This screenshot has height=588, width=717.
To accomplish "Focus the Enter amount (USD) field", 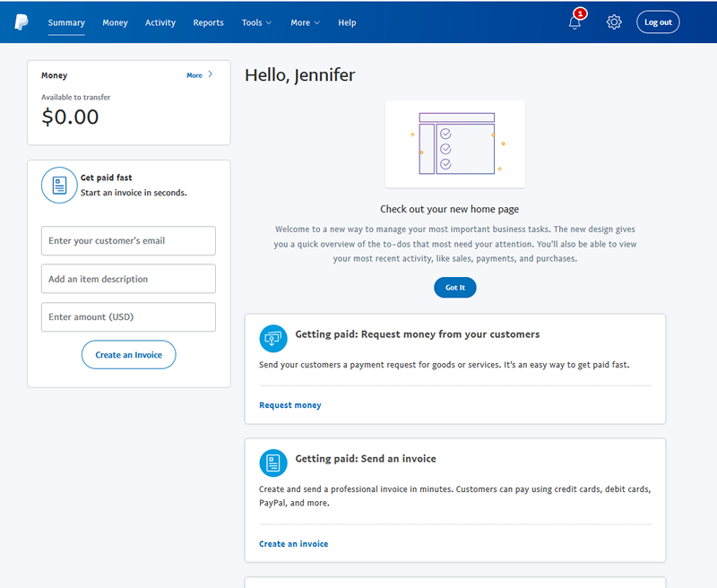I will [x=128, y=317].
